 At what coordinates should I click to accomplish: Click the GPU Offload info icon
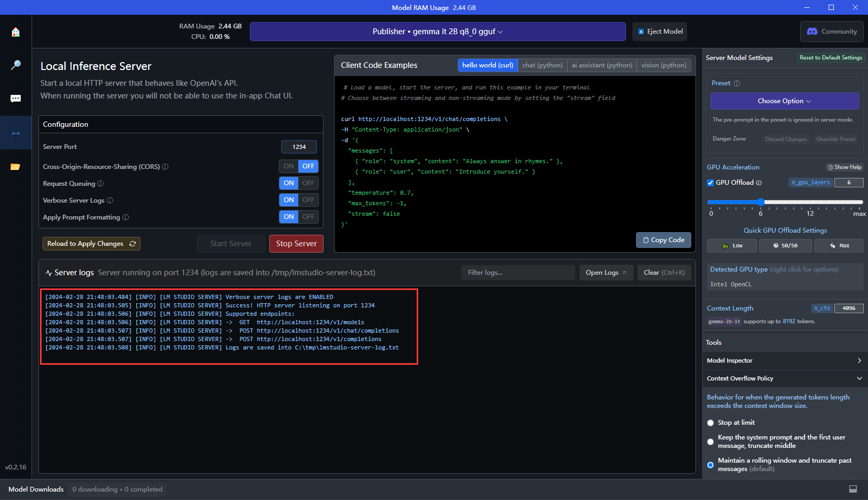coord(759,183)
